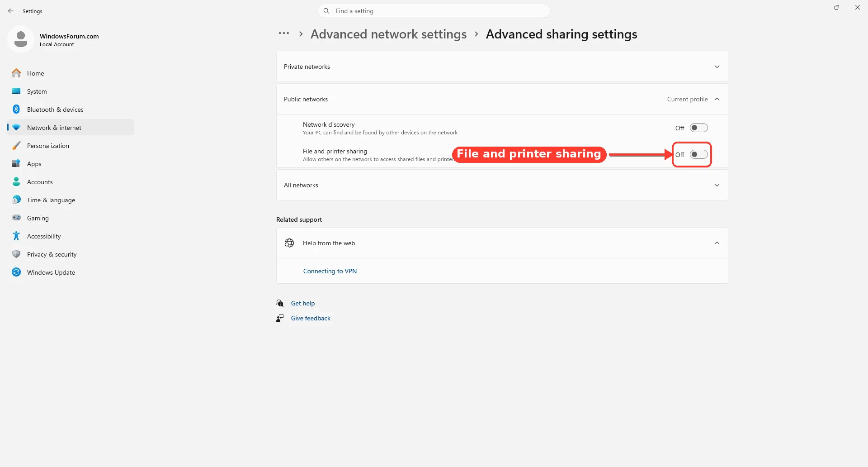
Task: Open Bluetooth & devices page
Action: [x=71, y=109]
